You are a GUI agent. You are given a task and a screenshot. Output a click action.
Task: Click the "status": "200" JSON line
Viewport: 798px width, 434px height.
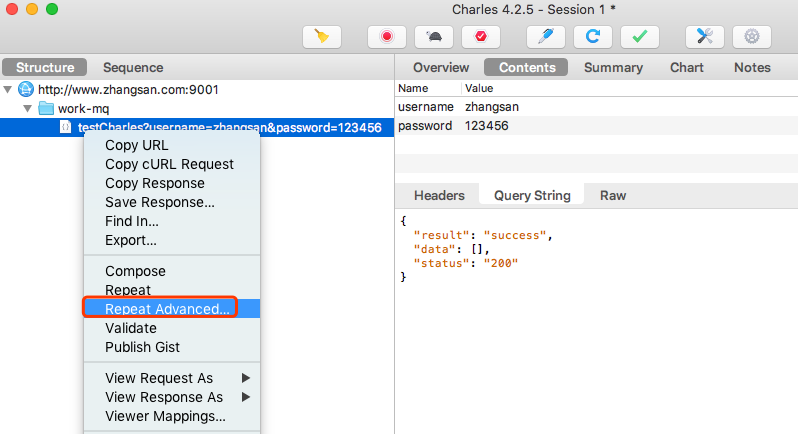pos(466,263)
